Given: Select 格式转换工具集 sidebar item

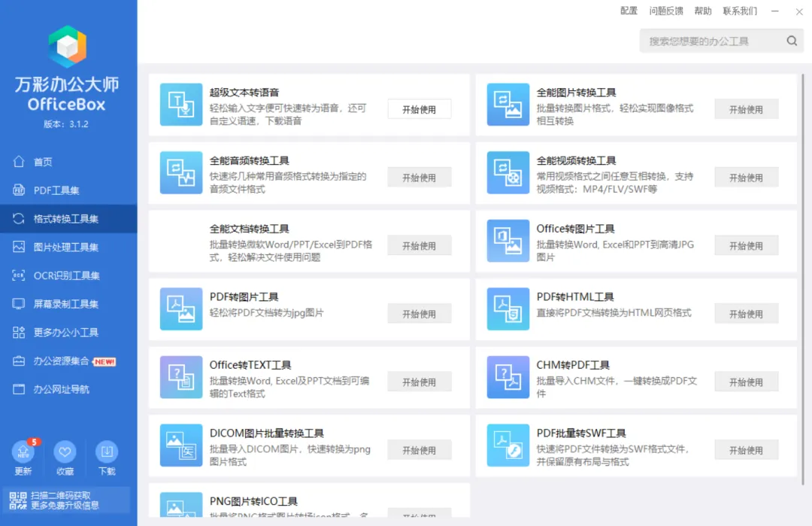Looking at the screenshot, I should (x=68, y=219).
